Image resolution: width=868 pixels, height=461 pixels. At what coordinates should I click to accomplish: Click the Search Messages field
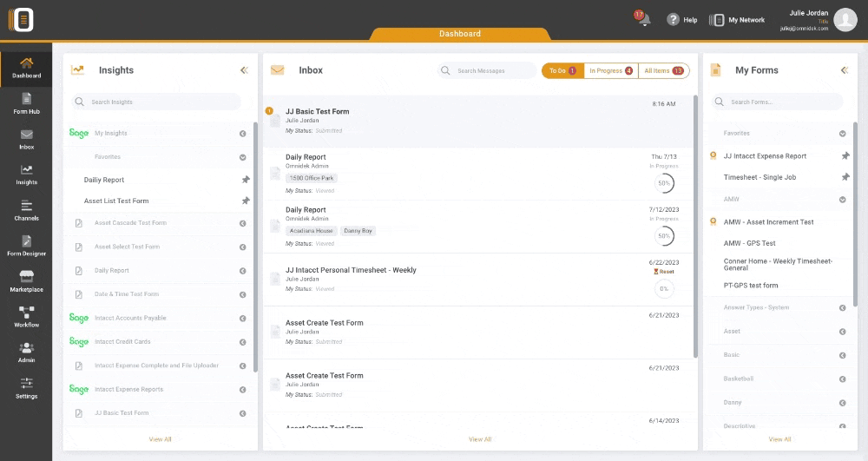coord(490,70)
